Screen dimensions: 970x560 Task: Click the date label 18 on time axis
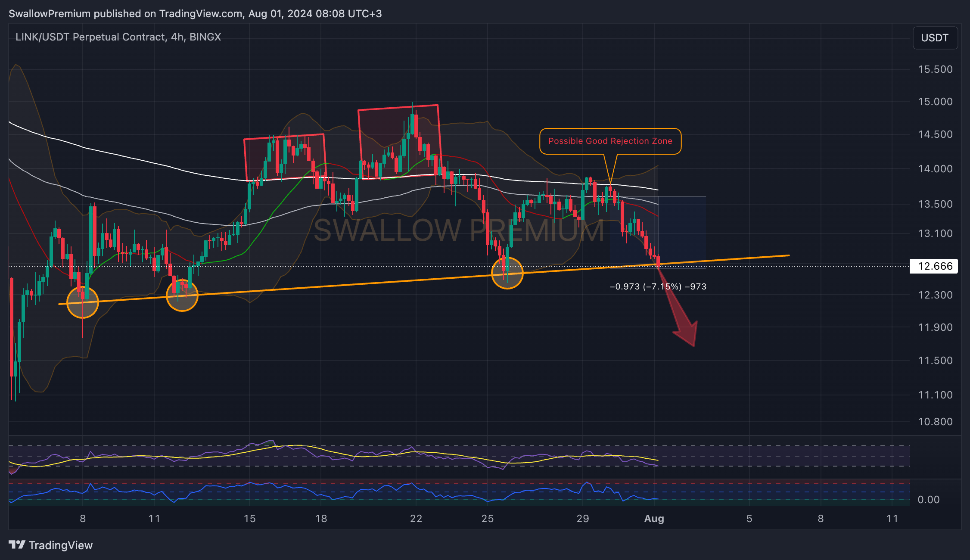(x=321, y=519)
